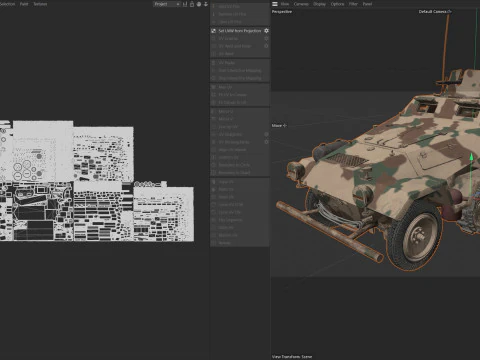Run Set UVW from Projection command
The height and width of the screenshot is (360, 480).
tap(240, 31)
